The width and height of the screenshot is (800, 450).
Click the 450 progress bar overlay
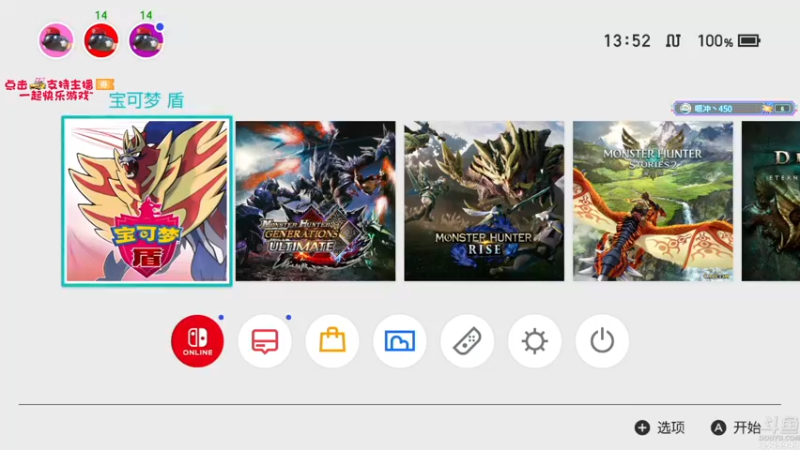[734, 108]
